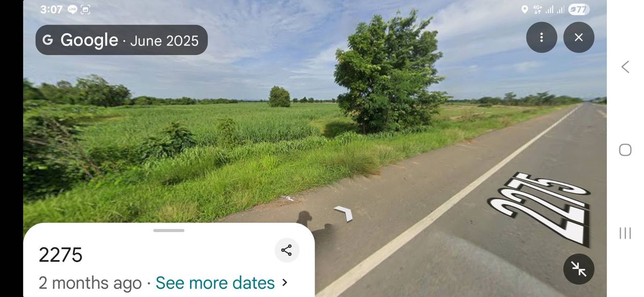The width and height of the screenshot is (644, 297).
Task: Expand dates via chevron after See more dates
Action: (285, 282)
